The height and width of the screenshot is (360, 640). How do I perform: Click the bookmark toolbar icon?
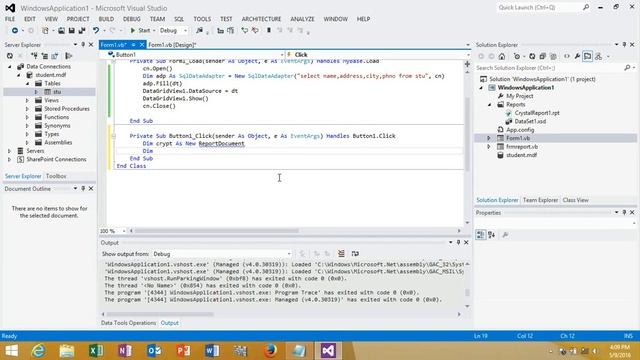tap(269, 31)
